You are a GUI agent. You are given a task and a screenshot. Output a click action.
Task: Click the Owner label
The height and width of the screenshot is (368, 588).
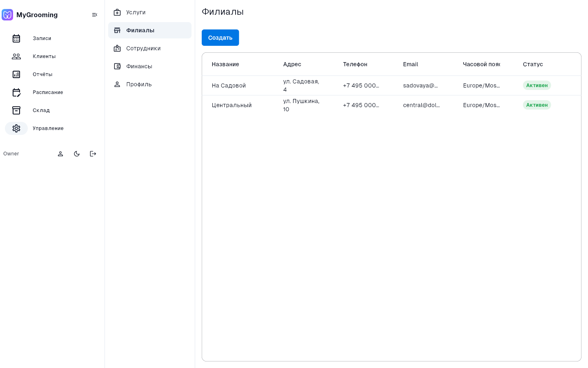pyautogui.click(x=11, y=154)
